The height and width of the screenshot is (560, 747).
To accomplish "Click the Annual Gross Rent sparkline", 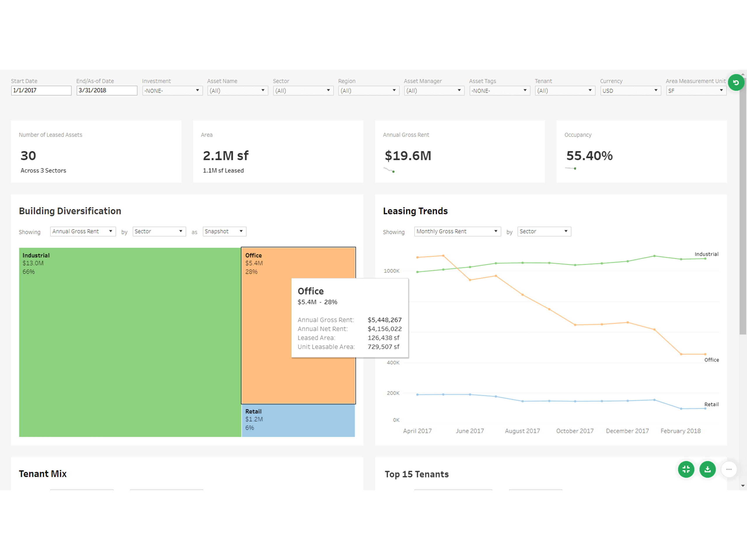I will (x=389, y=170).
